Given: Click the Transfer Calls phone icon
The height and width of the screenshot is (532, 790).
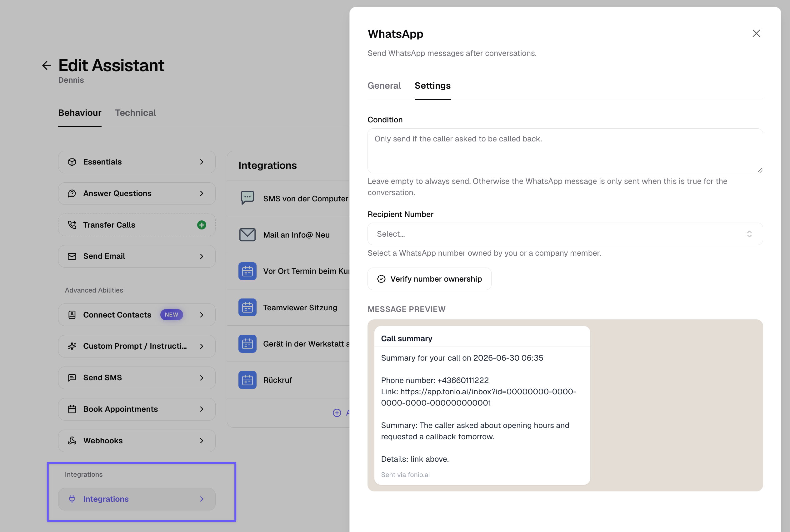Looking at the screenshot, I should (x=72, y=225).
